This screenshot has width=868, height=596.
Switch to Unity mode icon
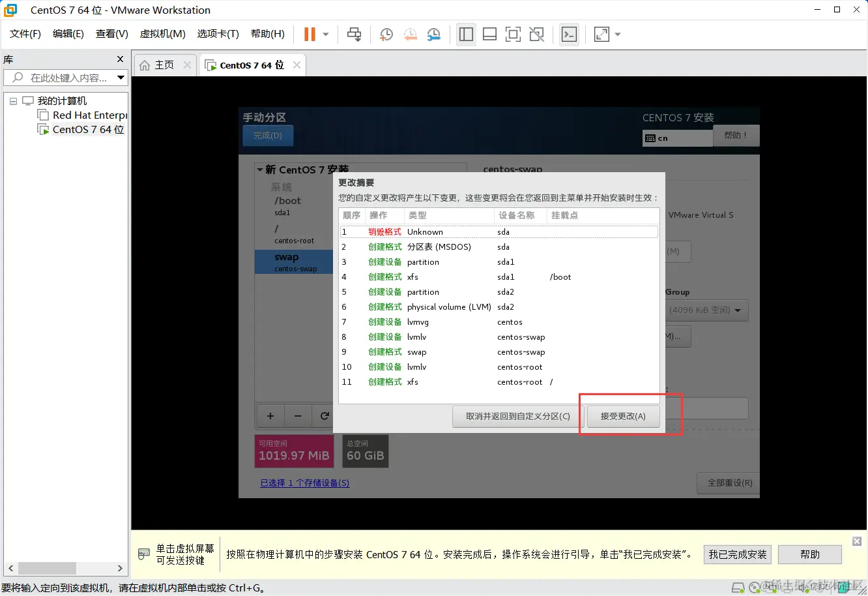click(x=536, y=34)
